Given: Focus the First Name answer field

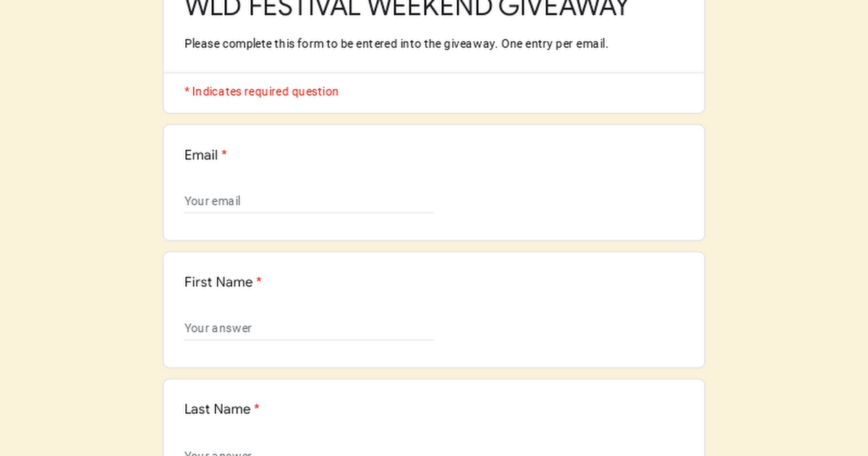Looking at the screenshot, I should click(309, 328).
